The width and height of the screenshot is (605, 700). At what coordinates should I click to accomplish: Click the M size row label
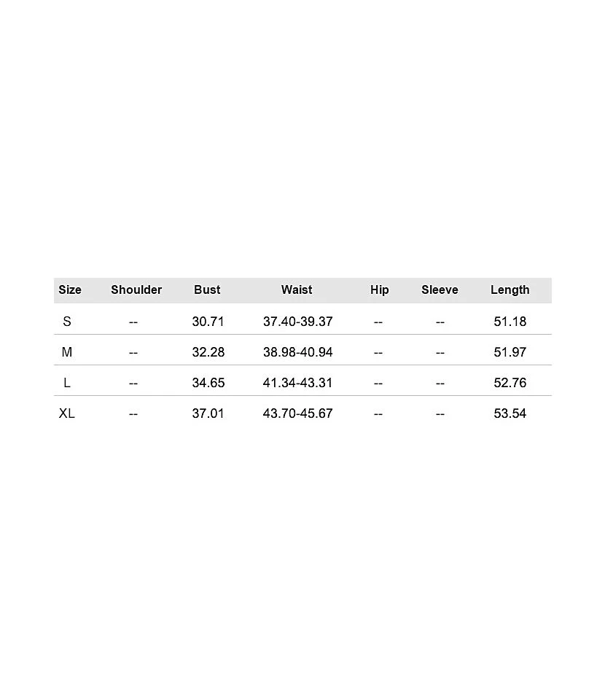pyautogui.click(x=67, y=352)
